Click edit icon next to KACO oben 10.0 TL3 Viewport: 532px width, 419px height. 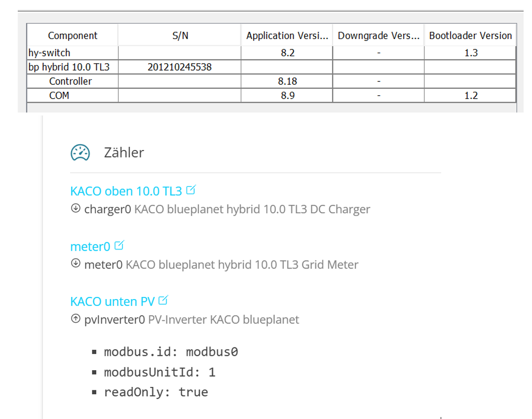tap(191, 190)
